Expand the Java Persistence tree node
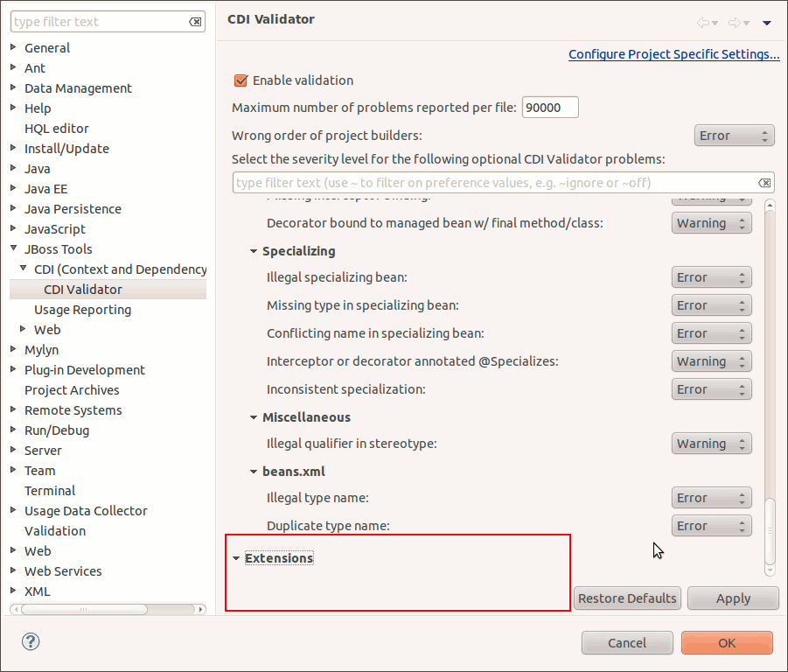The image size is (788, 672). 13,209
